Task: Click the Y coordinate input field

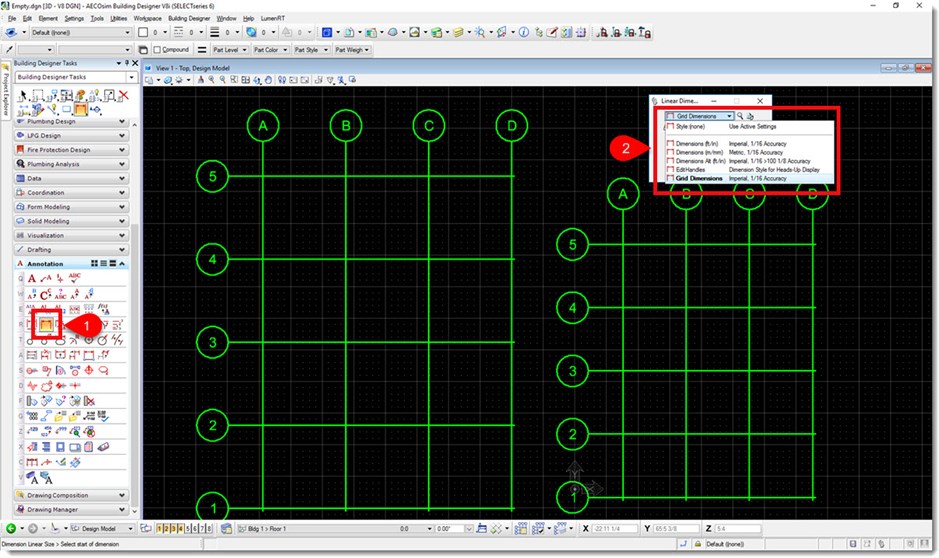Action: point(676,529)
